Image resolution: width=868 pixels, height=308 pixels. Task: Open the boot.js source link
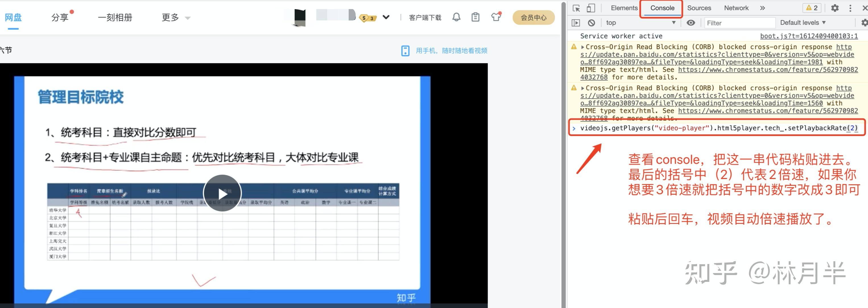point(809,36)
